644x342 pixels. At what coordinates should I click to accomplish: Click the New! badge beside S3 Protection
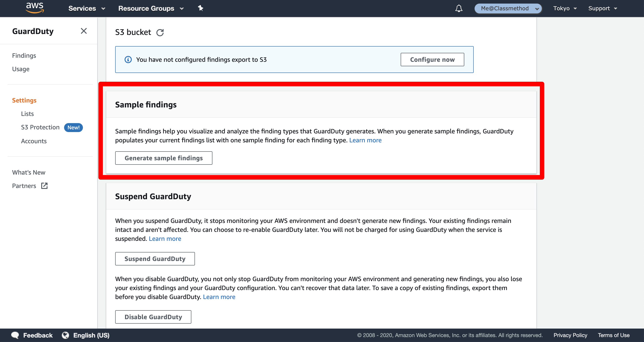point(73,128)
